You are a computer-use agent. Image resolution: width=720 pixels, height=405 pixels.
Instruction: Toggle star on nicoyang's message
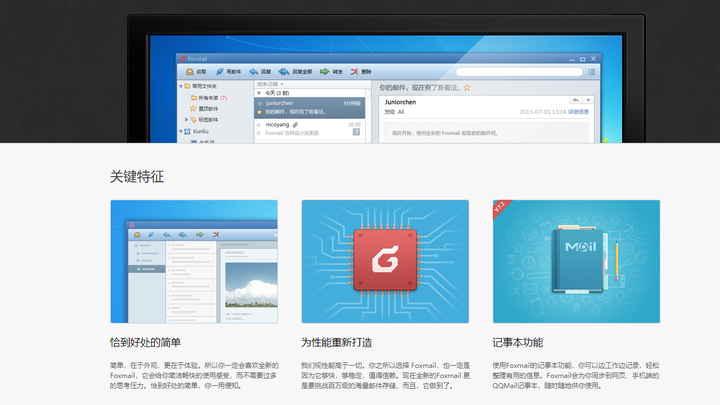pos(259,133)
